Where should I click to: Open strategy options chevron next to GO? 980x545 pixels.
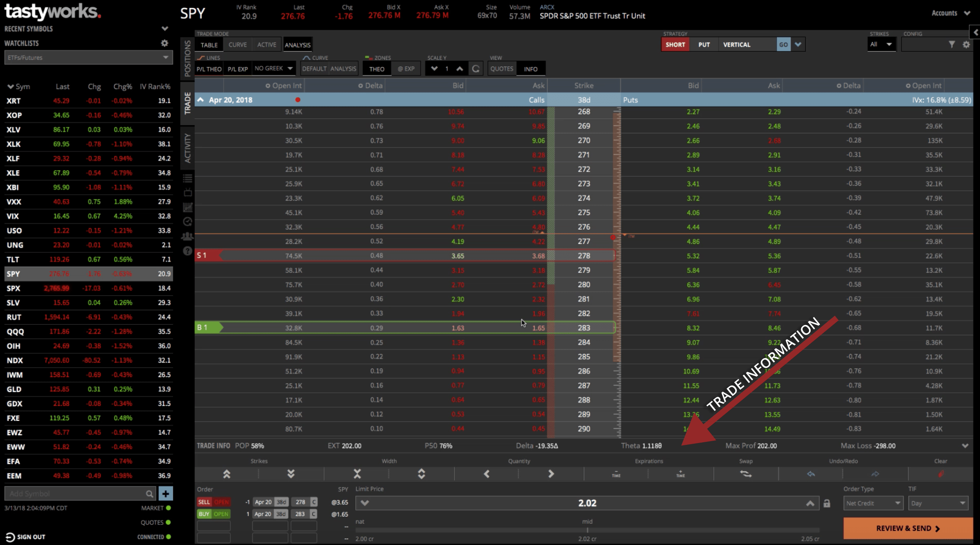point(798,45)
